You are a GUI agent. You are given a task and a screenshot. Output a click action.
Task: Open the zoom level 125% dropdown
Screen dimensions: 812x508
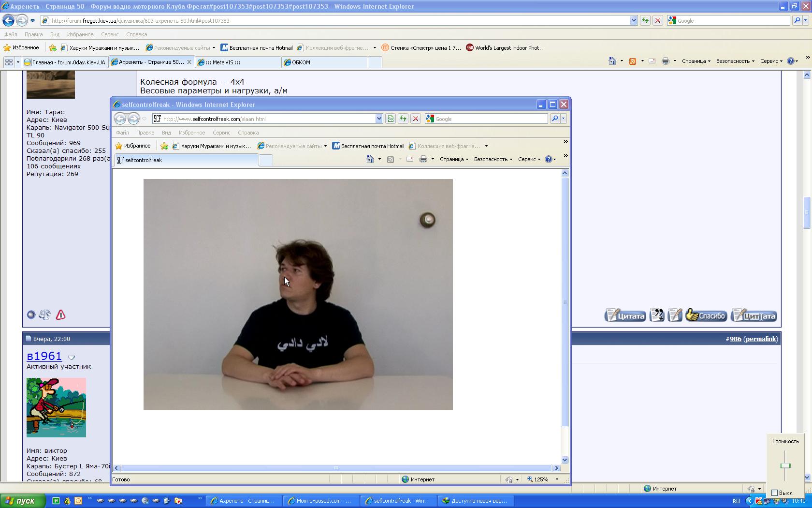pos(557,479)
